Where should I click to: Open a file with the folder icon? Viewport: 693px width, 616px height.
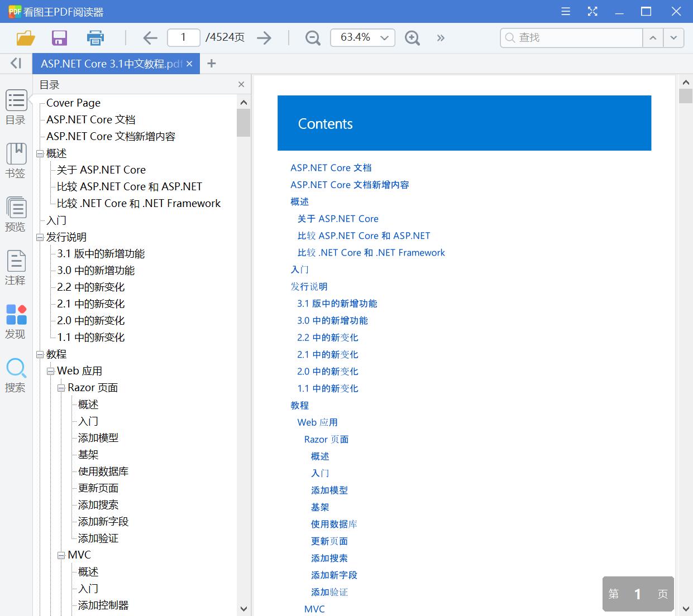(x=24, y=37)
